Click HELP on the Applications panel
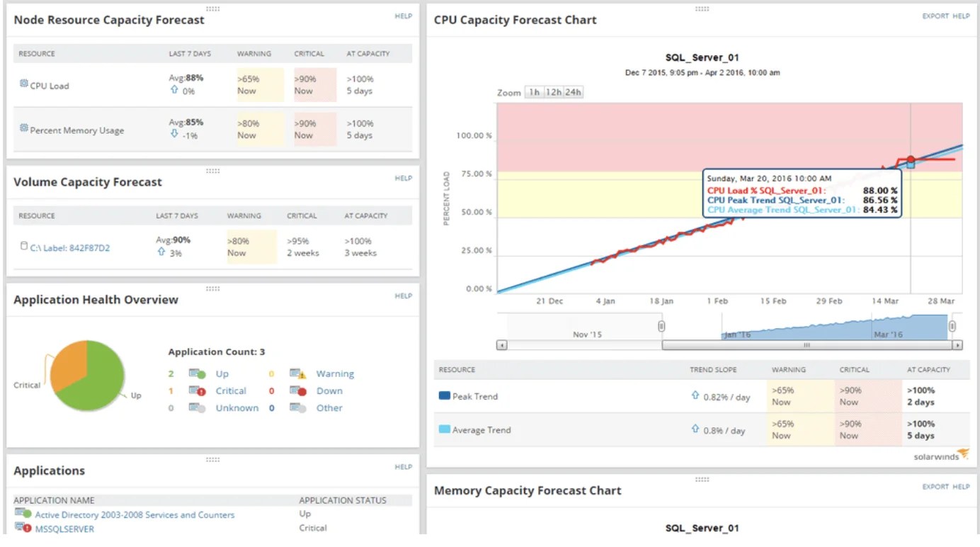The image size is (980, 547). coord(403,467)
